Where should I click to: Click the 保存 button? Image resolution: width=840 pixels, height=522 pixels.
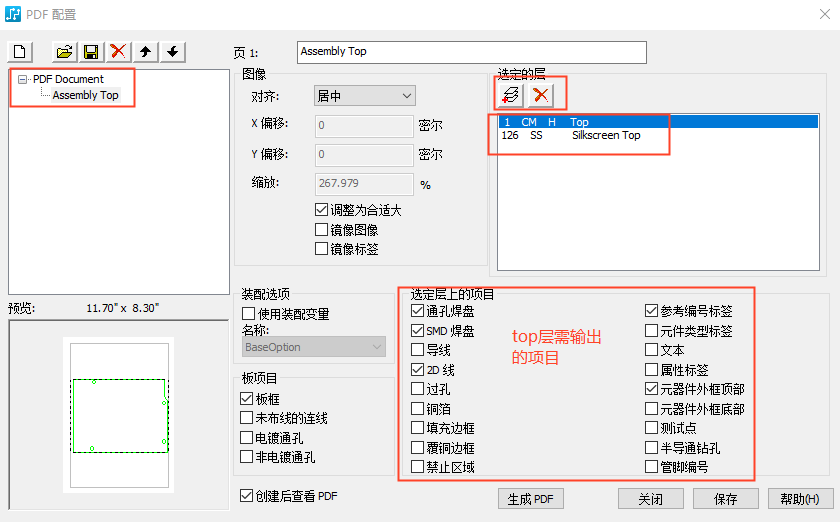point(725,499)
